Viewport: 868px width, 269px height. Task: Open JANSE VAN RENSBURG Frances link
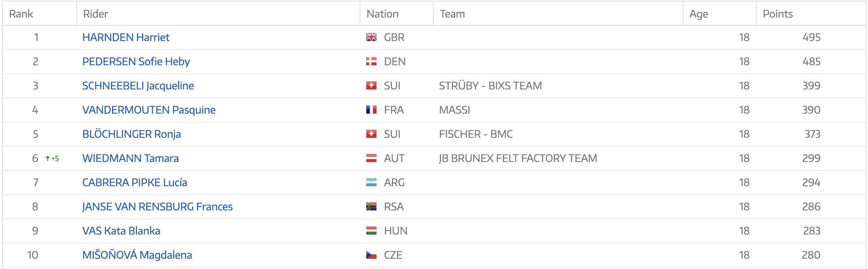[x=157, y=207]
